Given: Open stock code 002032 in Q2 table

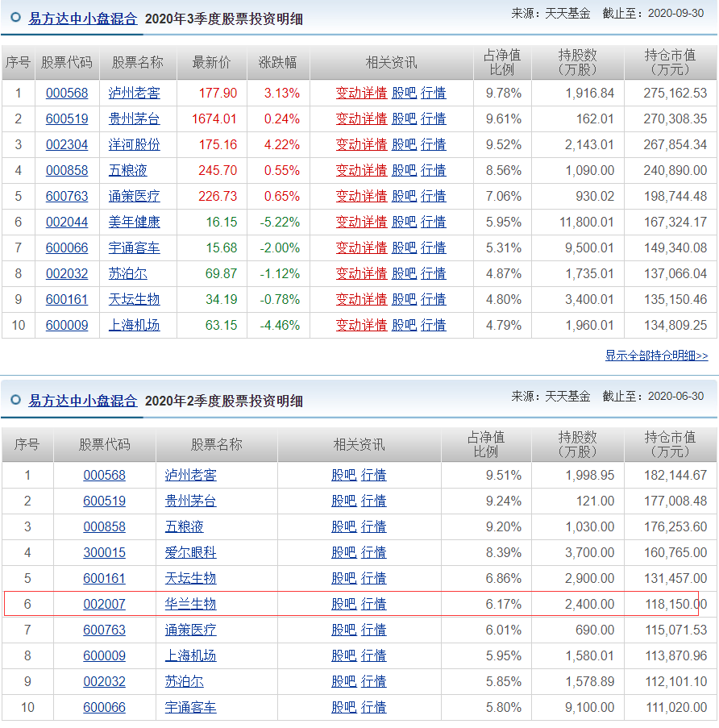Looking at the screenshot, I should pos(105,681).
